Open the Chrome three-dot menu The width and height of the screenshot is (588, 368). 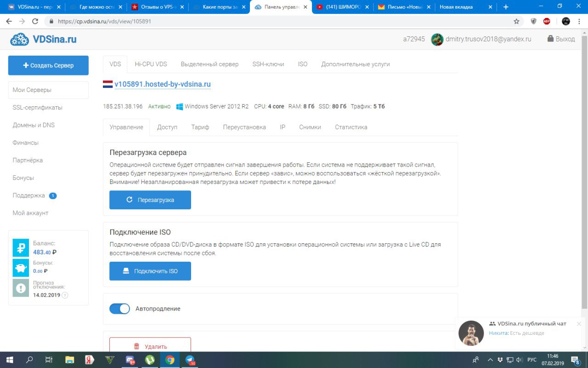point(580,21)
